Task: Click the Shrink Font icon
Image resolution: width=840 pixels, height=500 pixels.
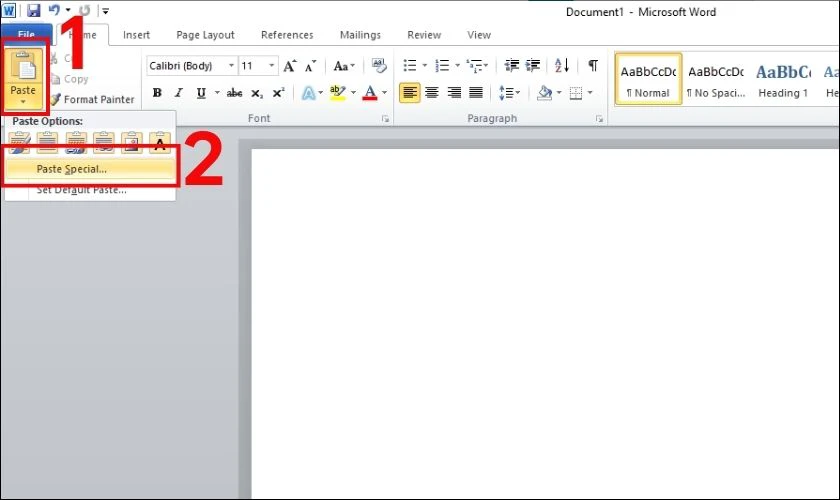Action: [310, 66]
